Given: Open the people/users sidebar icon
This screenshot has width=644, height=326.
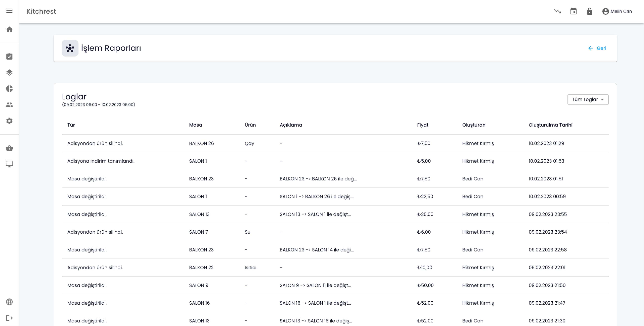Looking at the screenshot, I should [x=9, y=105].
